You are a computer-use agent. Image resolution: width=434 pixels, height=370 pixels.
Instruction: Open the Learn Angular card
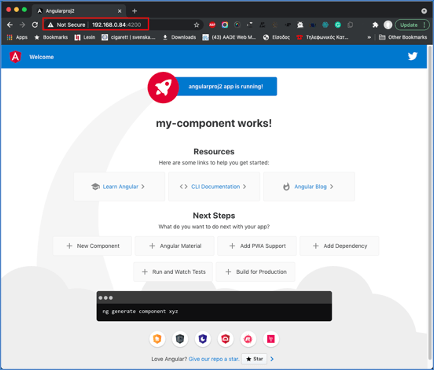pyautogui.click(x=119, y=187)
